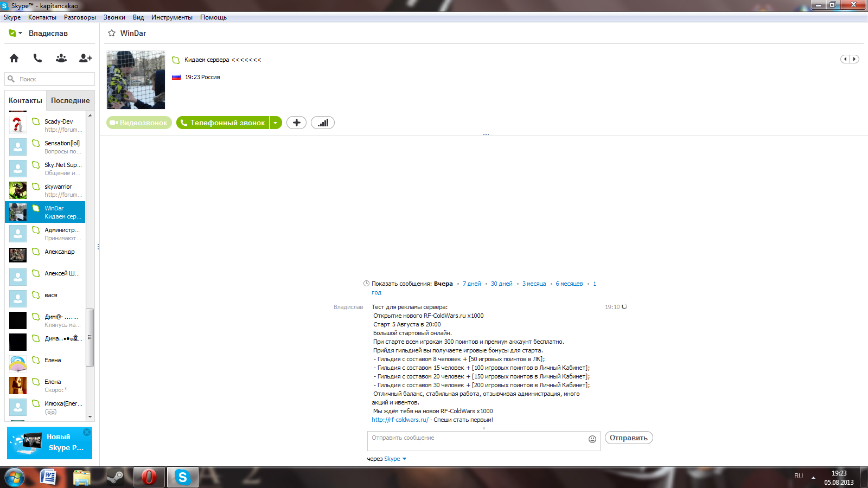868x488 pixels.
Task: Select the WinDar contact in list
Action: pyautogui.click(x=46, y=212)
